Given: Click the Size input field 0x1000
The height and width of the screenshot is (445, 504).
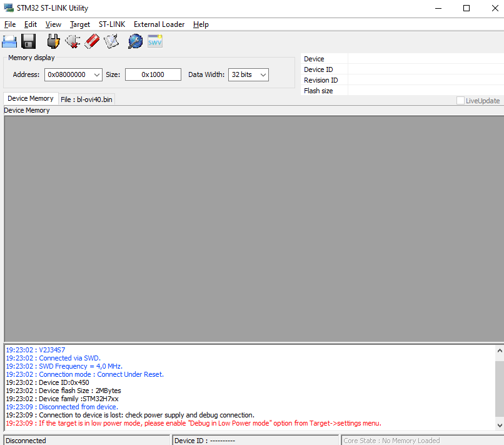Looking at the screenshot, I should point(153,74).
